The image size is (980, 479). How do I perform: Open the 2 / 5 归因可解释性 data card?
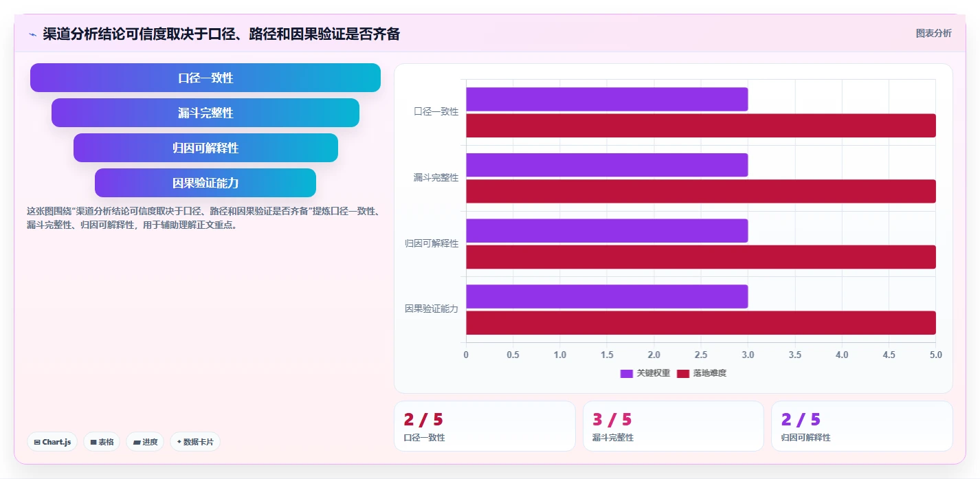click(x=862, y=426)
